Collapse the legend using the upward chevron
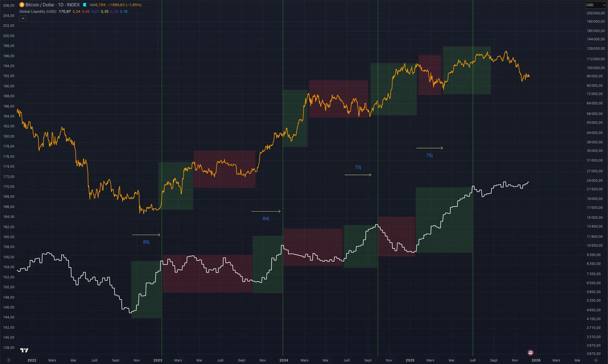 click(x=23, y=18)
